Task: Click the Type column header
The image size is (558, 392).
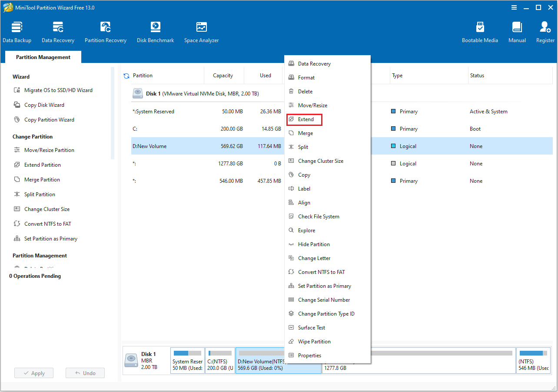Action: pos(428,76)
